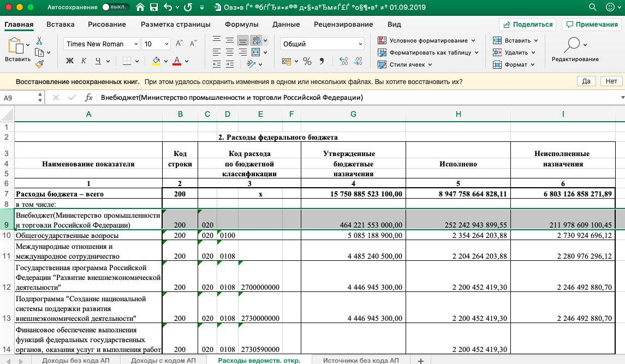This screenshot has height=364, width=625.
Task: Select the Format Painter brush
Action: pyautogui.click(x=39, y=64)
